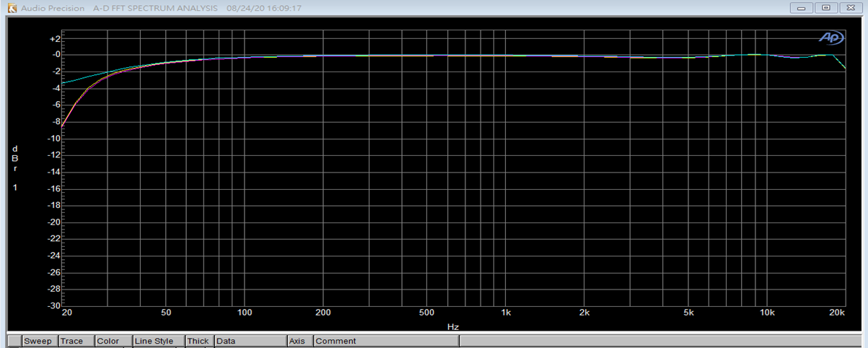
Task: Click the dBr y-axis label
Action: (14, 158)
